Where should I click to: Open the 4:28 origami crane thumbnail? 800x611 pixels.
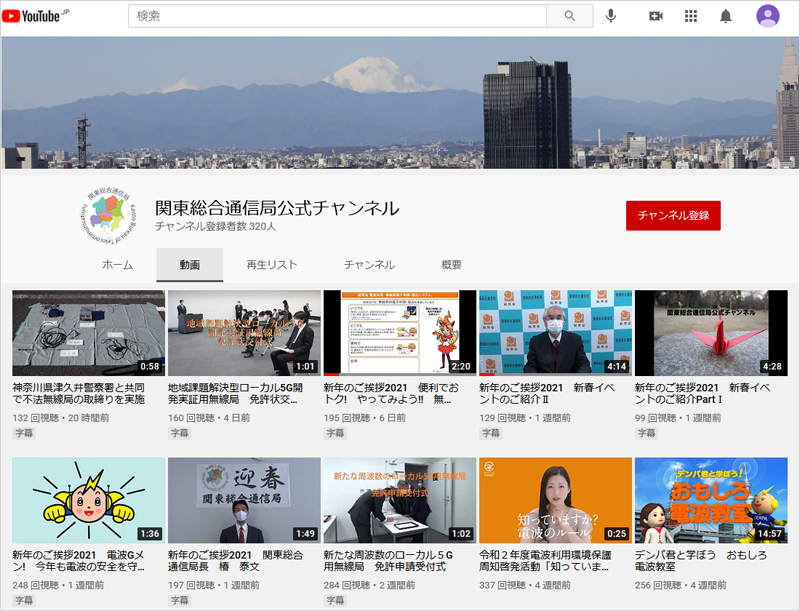[x=711, y=333]
